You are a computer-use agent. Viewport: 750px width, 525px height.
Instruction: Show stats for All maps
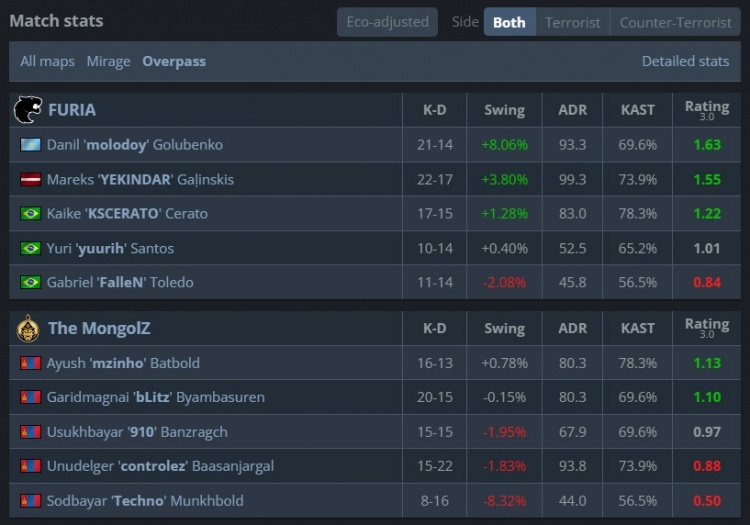47,61
